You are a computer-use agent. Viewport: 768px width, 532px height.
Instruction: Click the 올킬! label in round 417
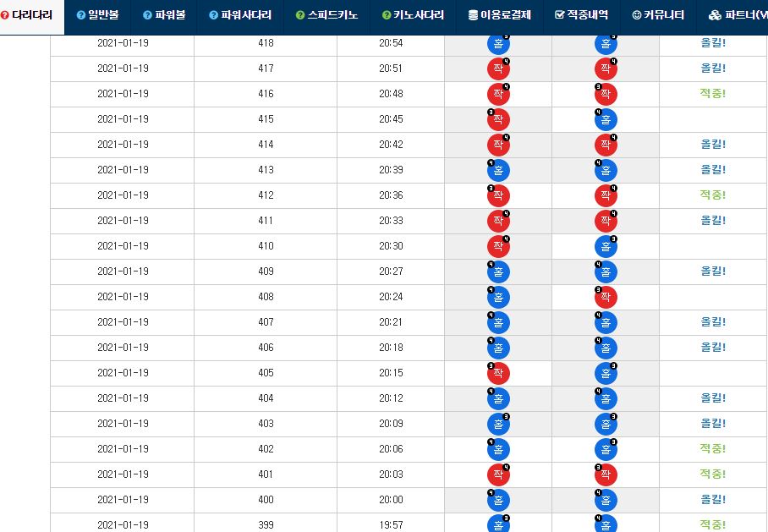(x=713, y=69)
